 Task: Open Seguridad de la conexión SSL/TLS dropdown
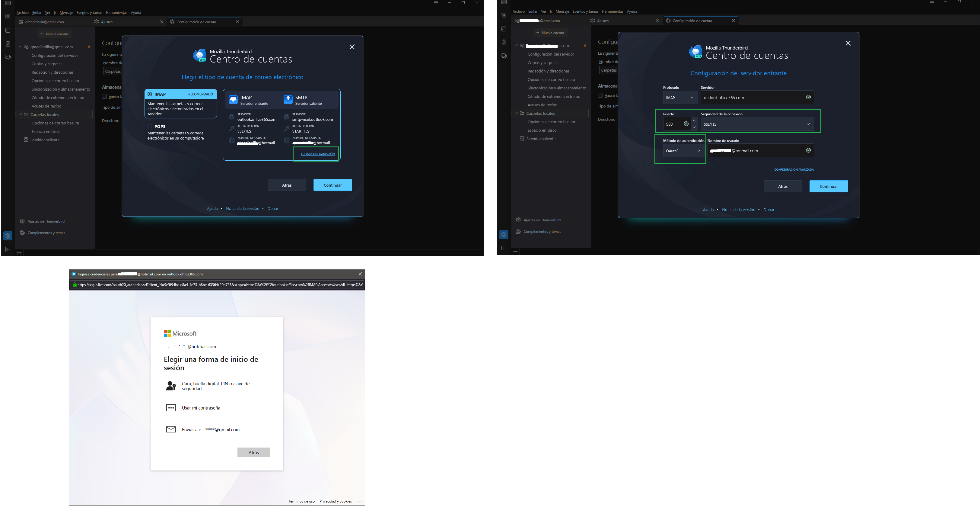coord(757,124)
